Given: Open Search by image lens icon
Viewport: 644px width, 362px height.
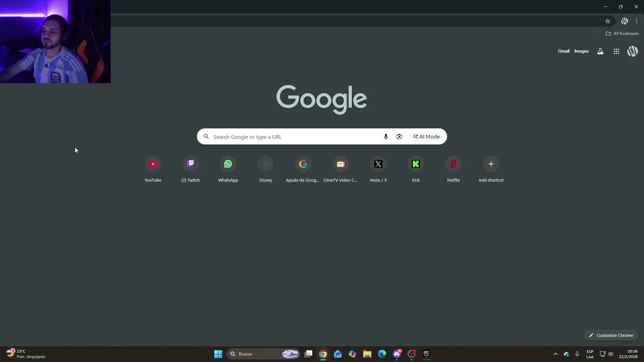Looking at the screenshot, I should tap(399, 137).
